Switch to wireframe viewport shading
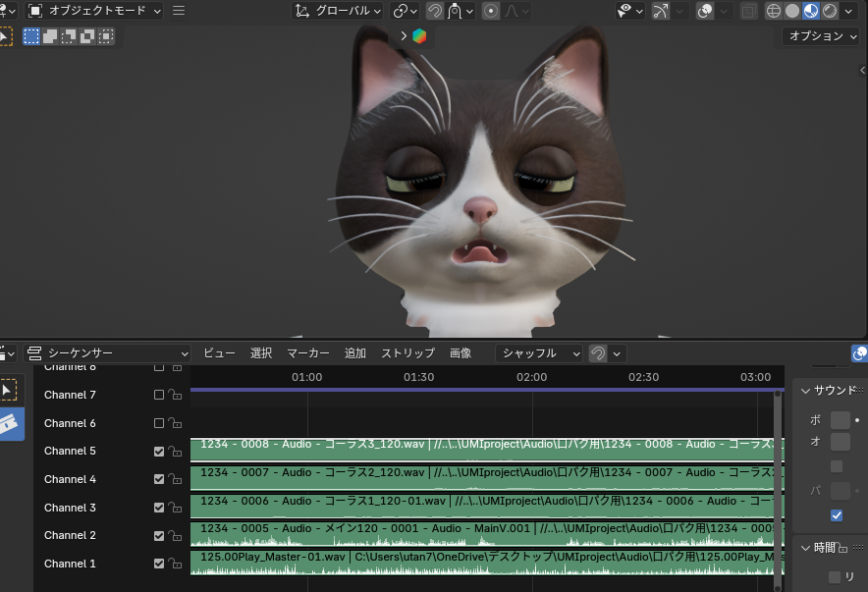This screenshot has width=868, height=592. (x=774, y=11)
